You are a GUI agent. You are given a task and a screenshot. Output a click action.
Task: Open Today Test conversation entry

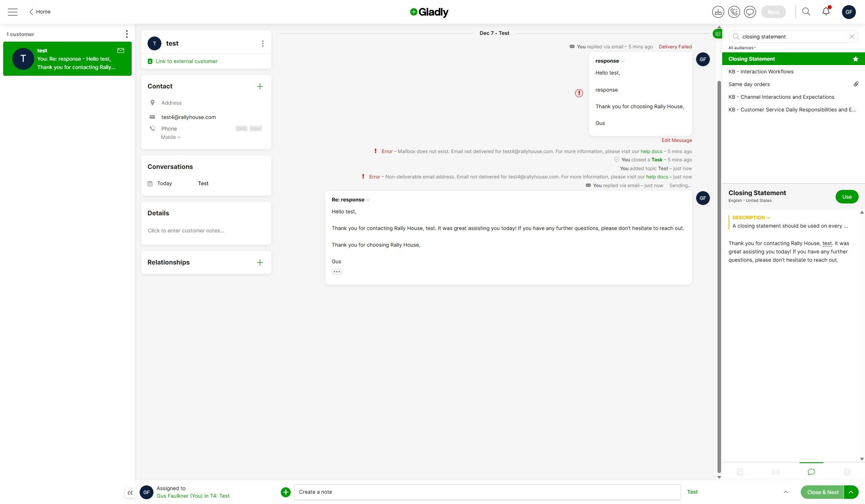[206, 184]
